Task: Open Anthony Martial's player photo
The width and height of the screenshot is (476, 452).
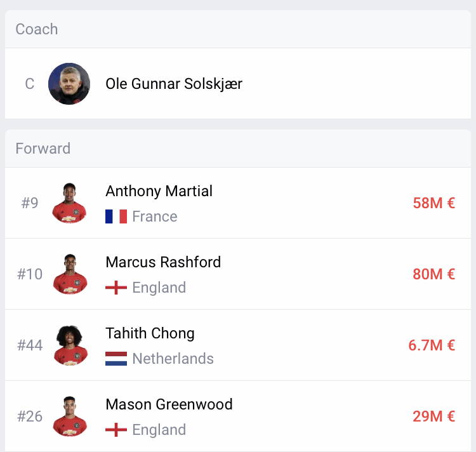Action: pyautogui.click(x=69, y=203)
